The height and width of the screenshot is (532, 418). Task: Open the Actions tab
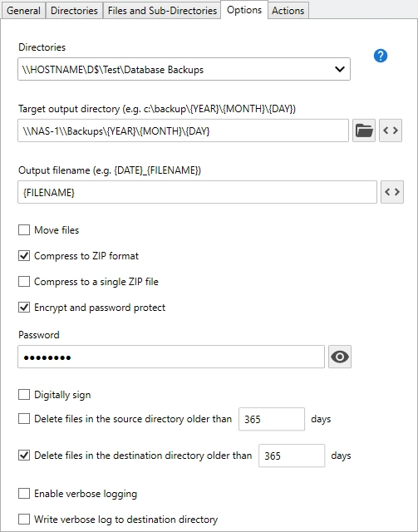[x=288, y=11]
